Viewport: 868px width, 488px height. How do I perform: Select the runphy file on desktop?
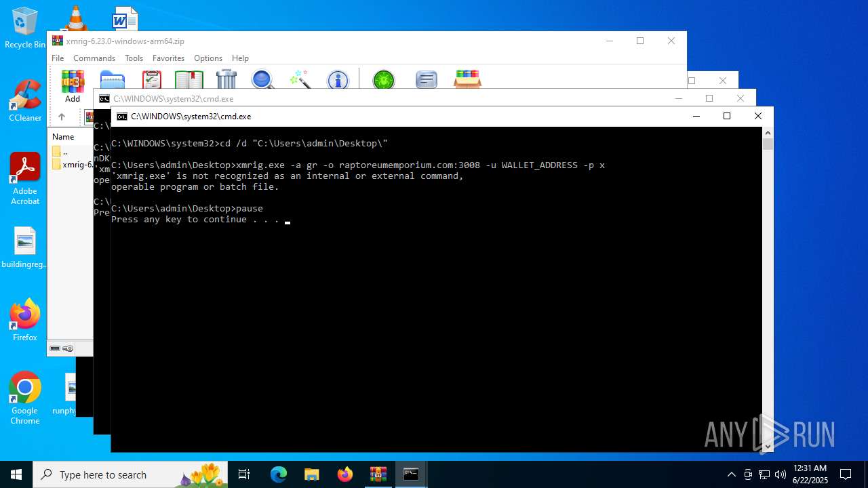[64, 393]
